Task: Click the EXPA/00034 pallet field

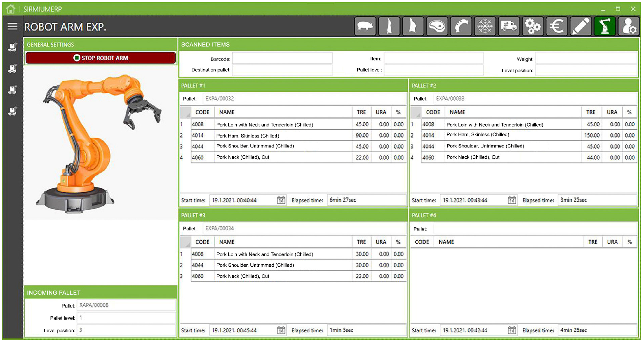Action: coord(304,228)
